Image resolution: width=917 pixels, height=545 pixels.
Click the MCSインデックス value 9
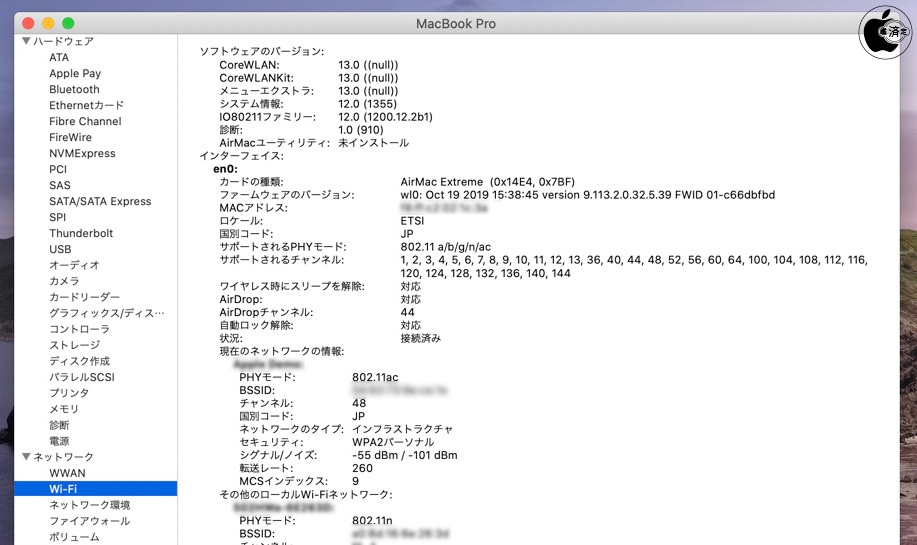[x=356, y=481]
